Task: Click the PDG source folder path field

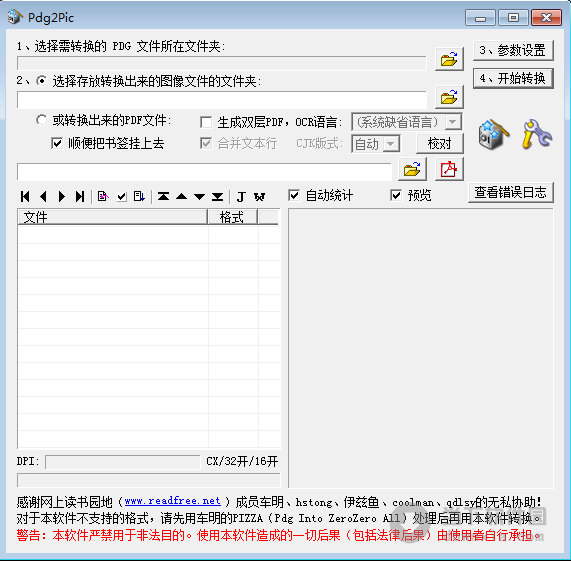Action: click(221, 63)
